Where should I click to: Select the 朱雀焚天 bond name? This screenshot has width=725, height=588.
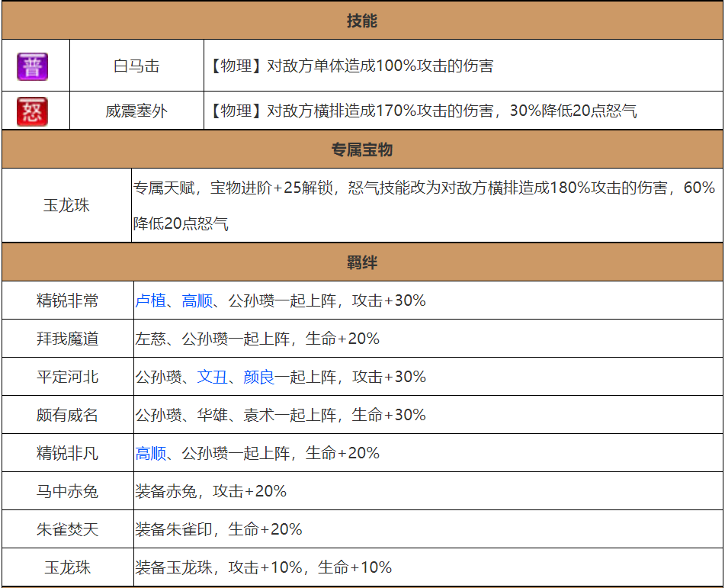(67, 529)
